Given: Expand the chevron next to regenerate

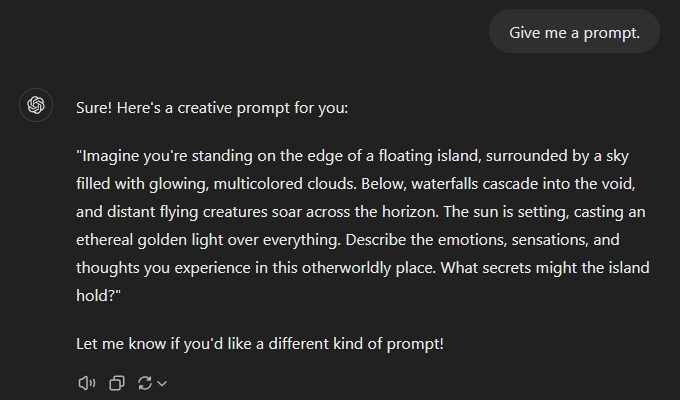Looking at the screenshot, I should (x=162, y=383).
